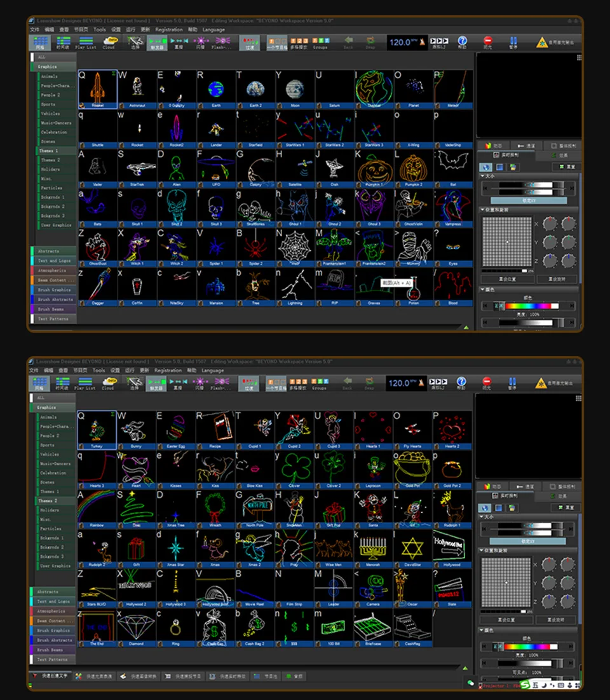Toggle the globe mode button in bottom window panel
610x700 pixels.
485,507
